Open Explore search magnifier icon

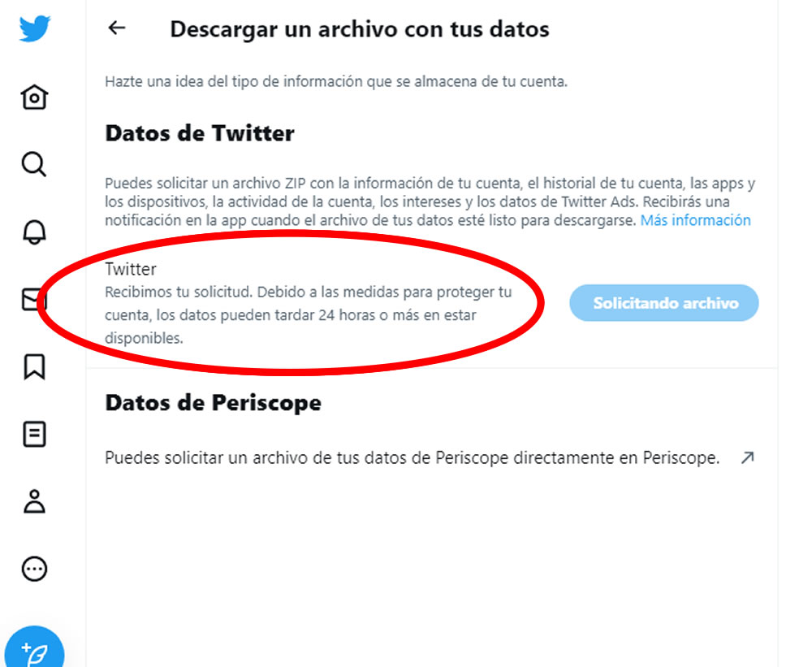(x=34, y=164)
